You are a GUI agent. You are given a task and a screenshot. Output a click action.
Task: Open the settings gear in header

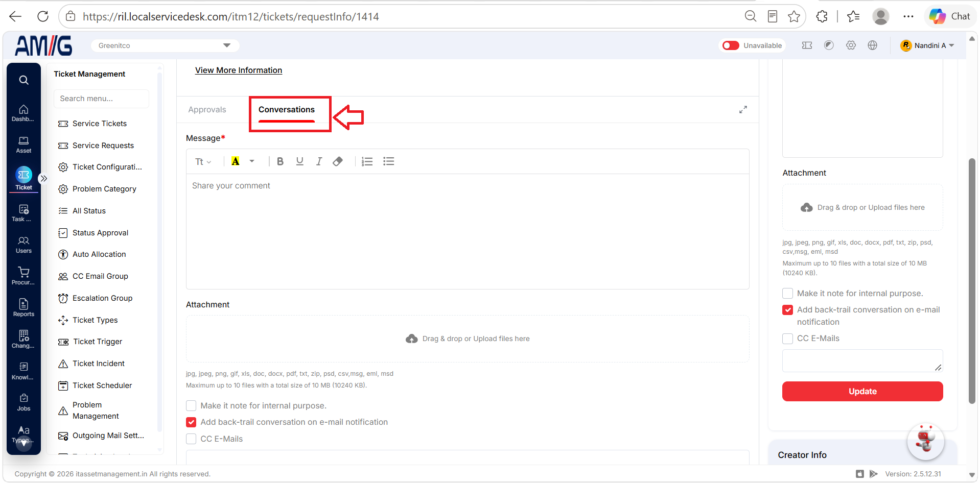coord(851,45)
